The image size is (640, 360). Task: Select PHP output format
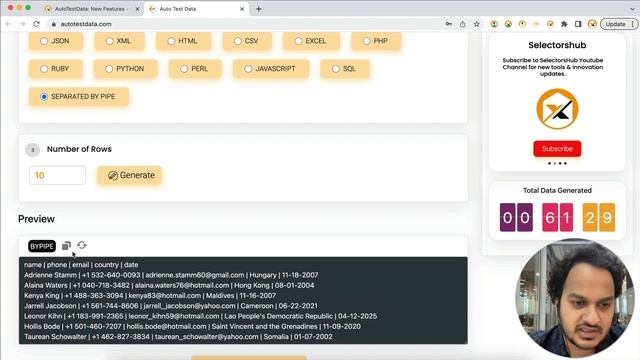point(367,41)
